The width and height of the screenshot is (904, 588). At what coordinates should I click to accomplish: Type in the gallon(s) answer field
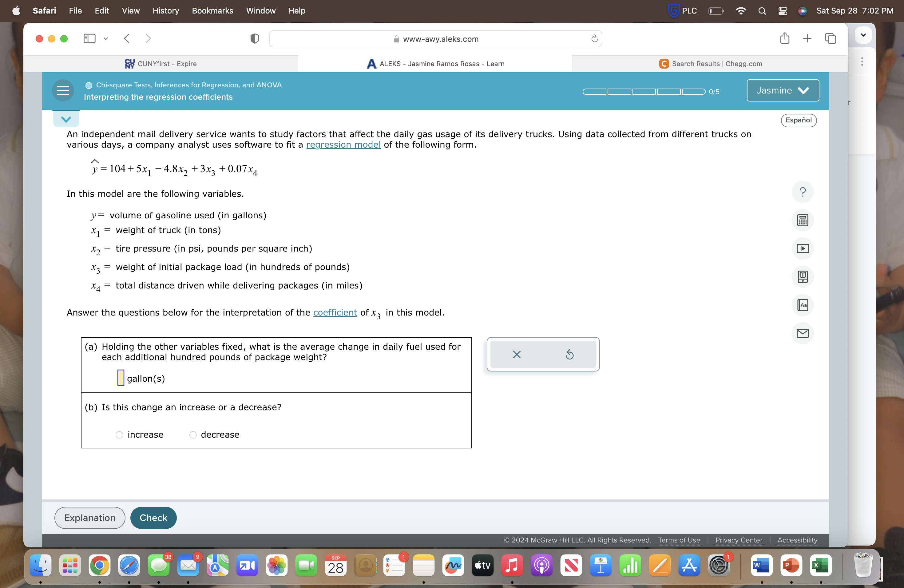click(x=121, y=378)
